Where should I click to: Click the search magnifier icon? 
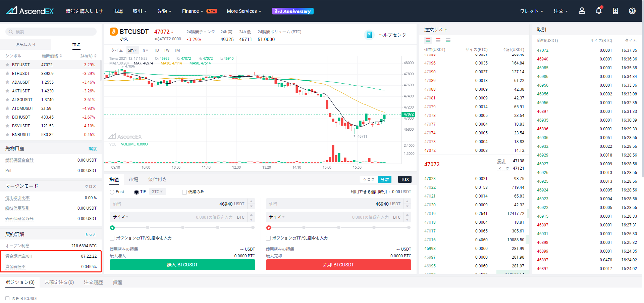(x=11, y=32)
